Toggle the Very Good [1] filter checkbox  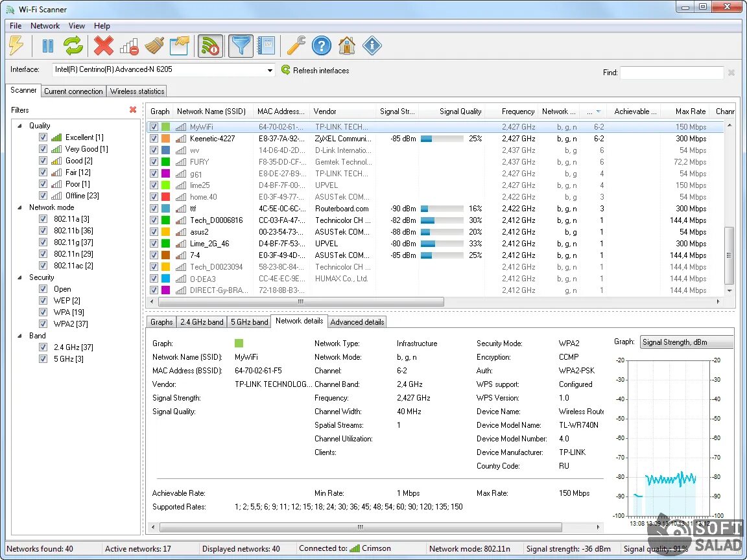pos(43,149)
